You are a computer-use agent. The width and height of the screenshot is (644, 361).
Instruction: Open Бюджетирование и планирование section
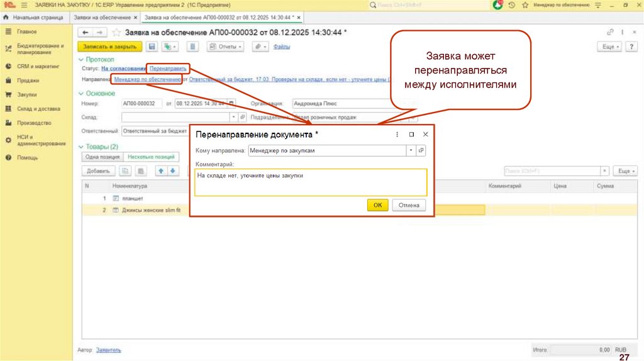40,49
